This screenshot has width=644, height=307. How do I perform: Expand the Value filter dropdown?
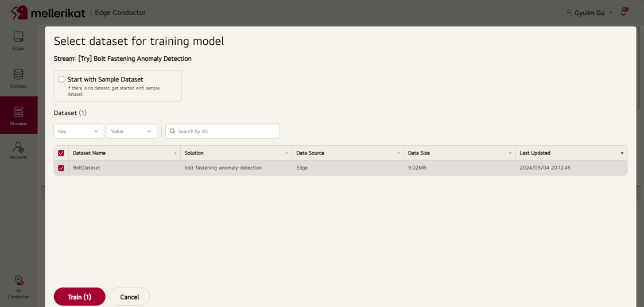[x=132, y=131]
